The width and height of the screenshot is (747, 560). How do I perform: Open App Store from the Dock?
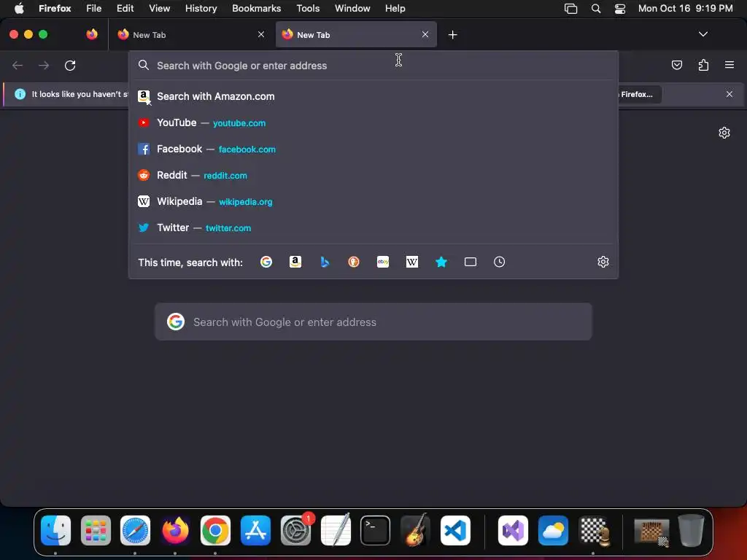[255, 531]
